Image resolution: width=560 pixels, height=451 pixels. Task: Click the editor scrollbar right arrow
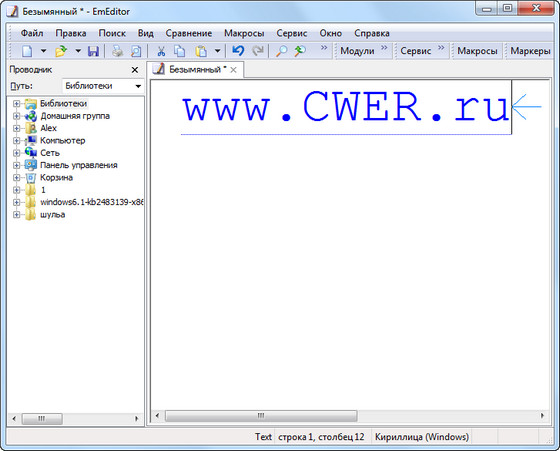(x=542, y=416)
